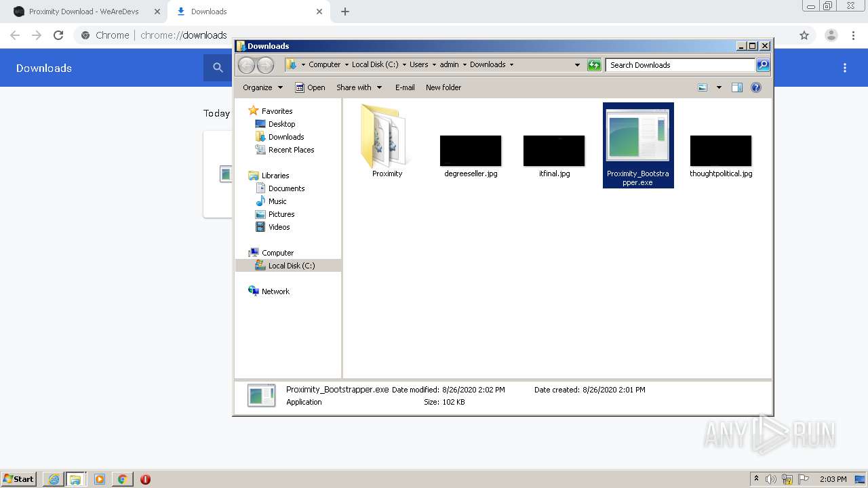This screenshot has width=868, height=488.
Task: Refresh the Downloads folder view
Action: tap(594, 65)
